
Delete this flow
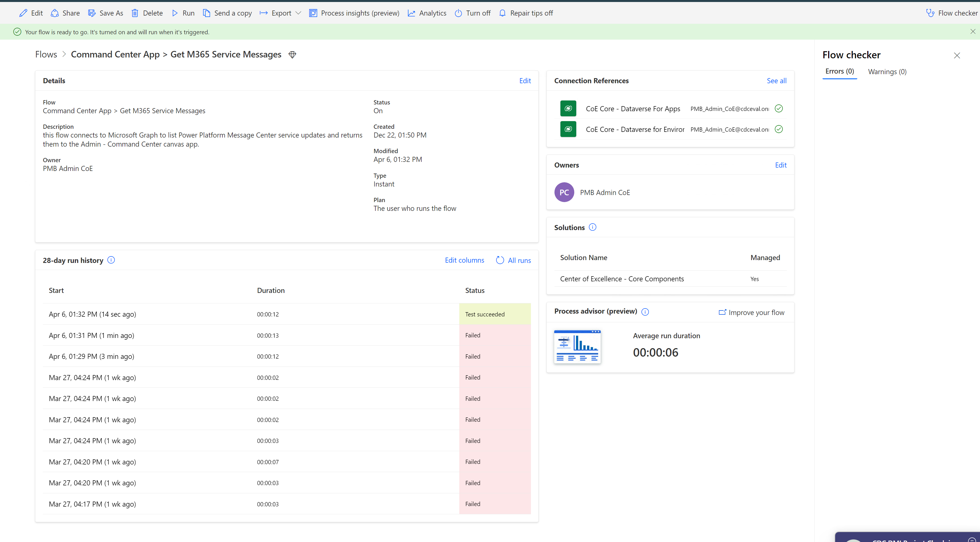(x=147, y=12)
